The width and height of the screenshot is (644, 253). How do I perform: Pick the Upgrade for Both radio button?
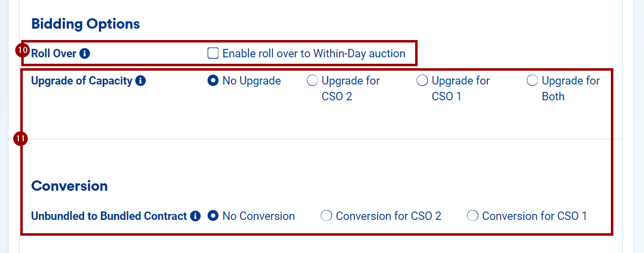point(532,81)
